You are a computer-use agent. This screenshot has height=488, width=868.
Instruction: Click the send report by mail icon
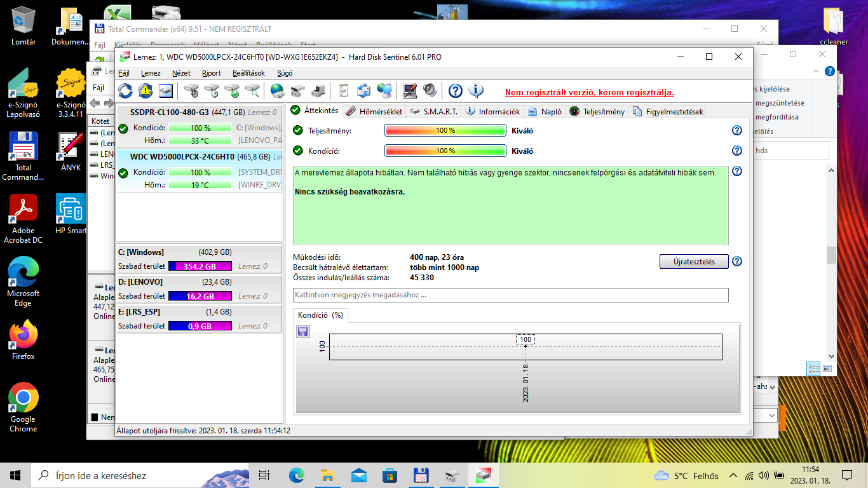(364, 91)
